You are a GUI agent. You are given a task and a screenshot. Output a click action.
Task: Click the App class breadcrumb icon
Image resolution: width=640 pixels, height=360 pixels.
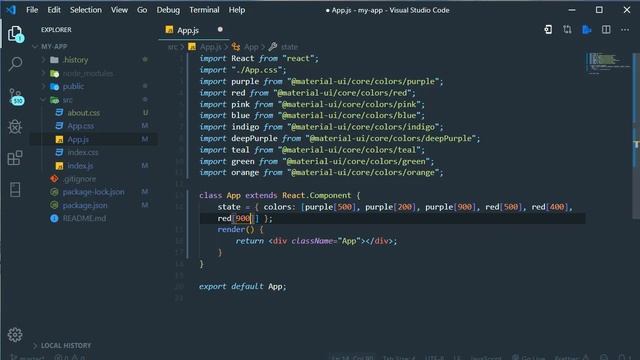236,47
